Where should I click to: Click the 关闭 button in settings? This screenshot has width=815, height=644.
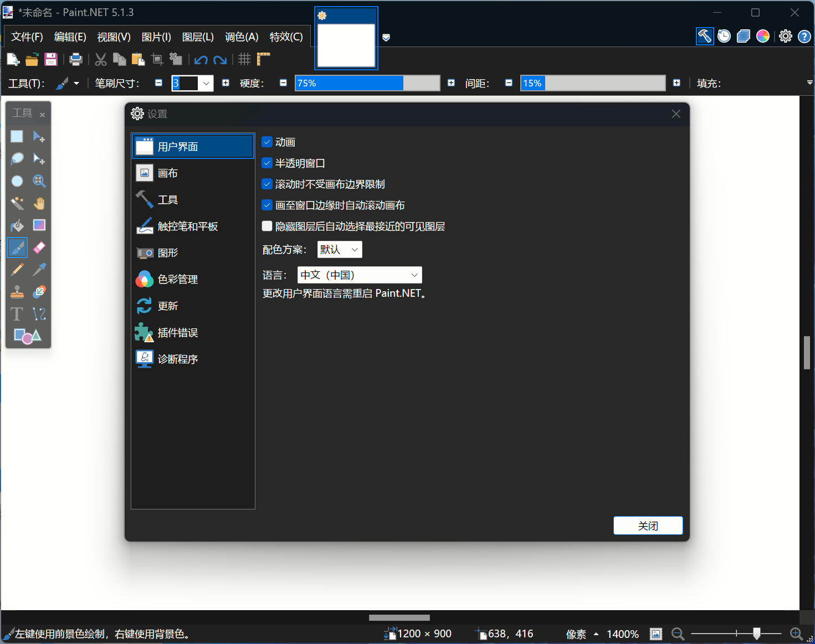(x=648, y=525)
